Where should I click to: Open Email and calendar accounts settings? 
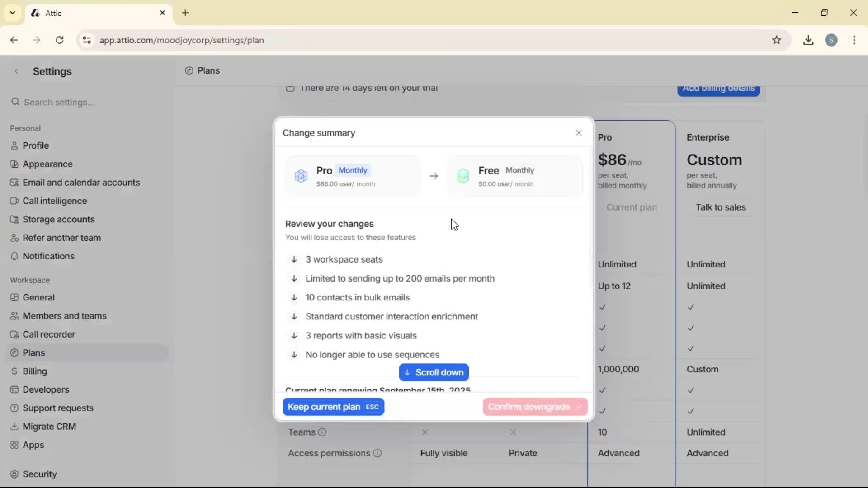click(81, 183)
